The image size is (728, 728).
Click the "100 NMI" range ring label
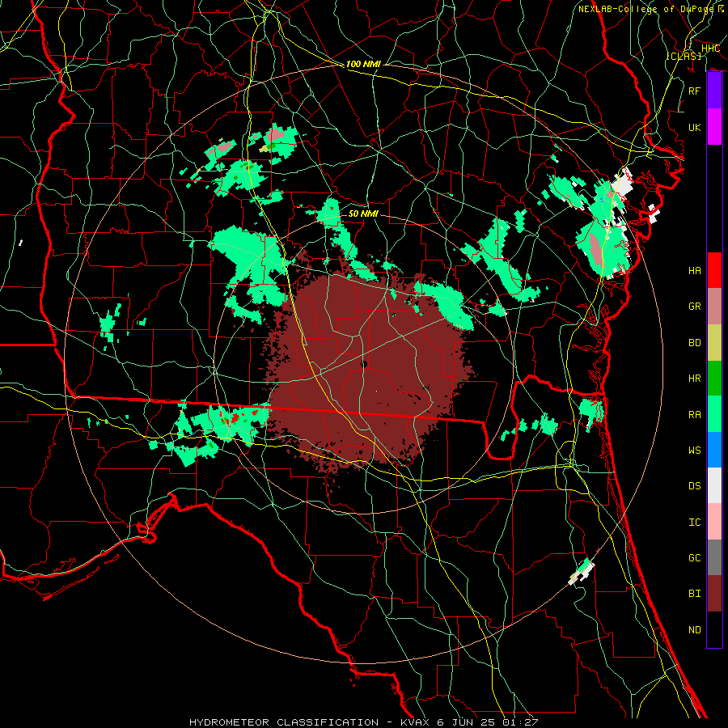tap(363, 64)
